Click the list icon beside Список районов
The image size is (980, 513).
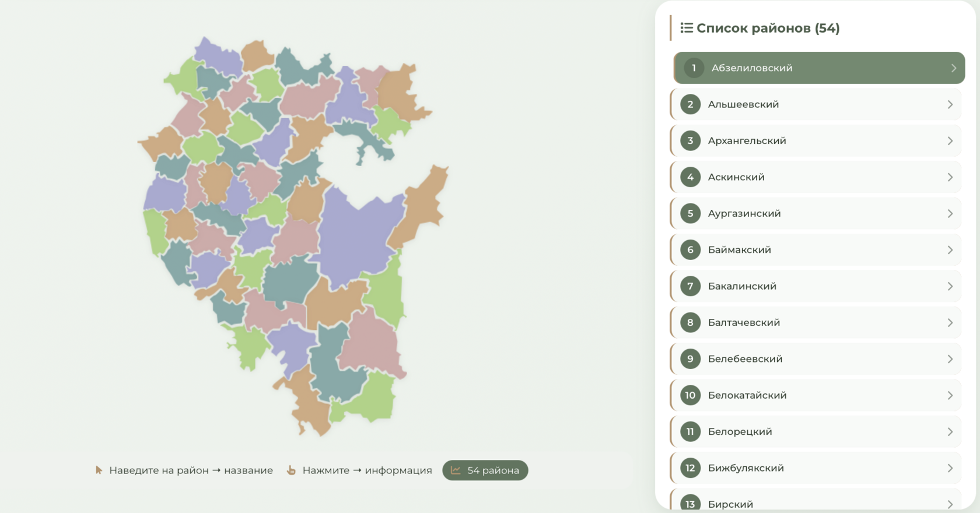pyautogui.click(x=687, y=28)
